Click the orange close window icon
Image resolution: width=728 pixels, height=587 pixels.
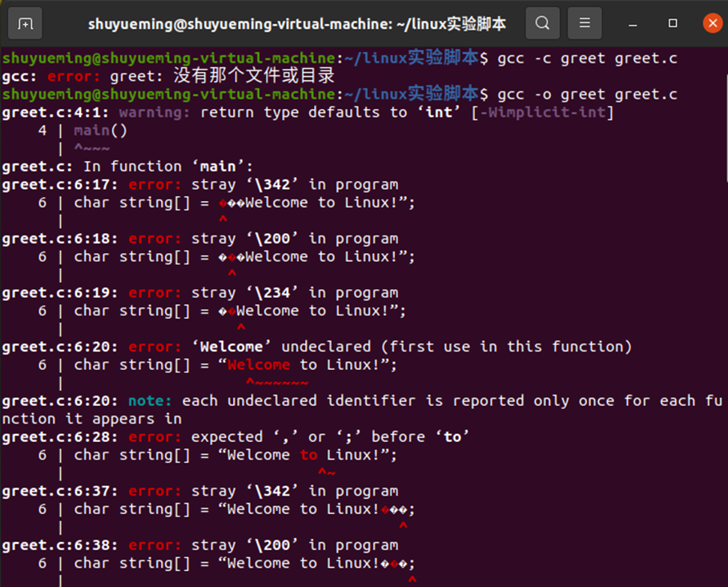712,22
